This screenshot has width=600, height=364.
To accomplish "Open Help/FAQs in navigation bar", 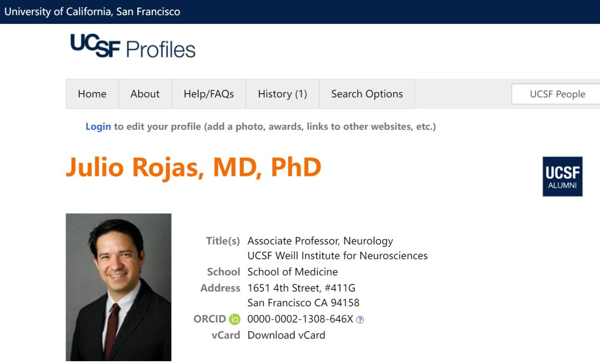I will (x=209, y=94).
